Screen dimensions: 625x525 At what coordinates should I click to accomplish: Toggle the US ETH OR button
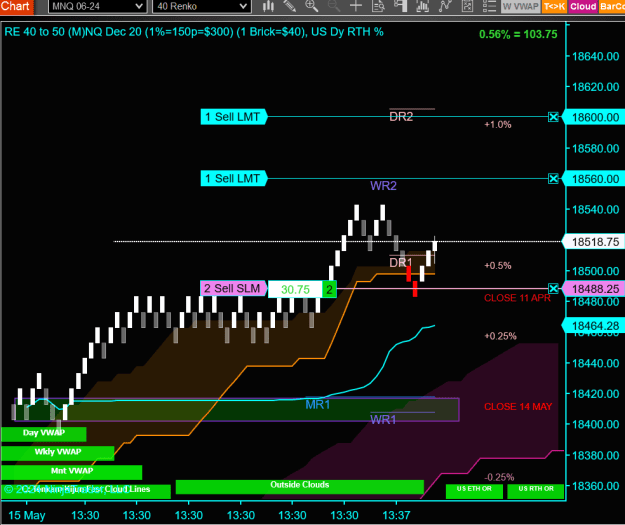click(474, 491)
